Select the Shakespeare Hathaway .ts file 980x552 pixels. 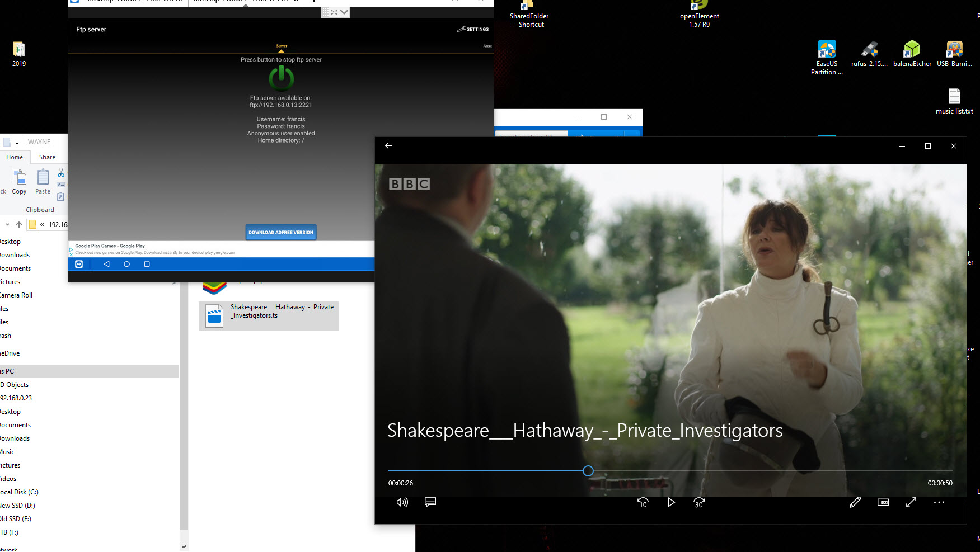269,315
